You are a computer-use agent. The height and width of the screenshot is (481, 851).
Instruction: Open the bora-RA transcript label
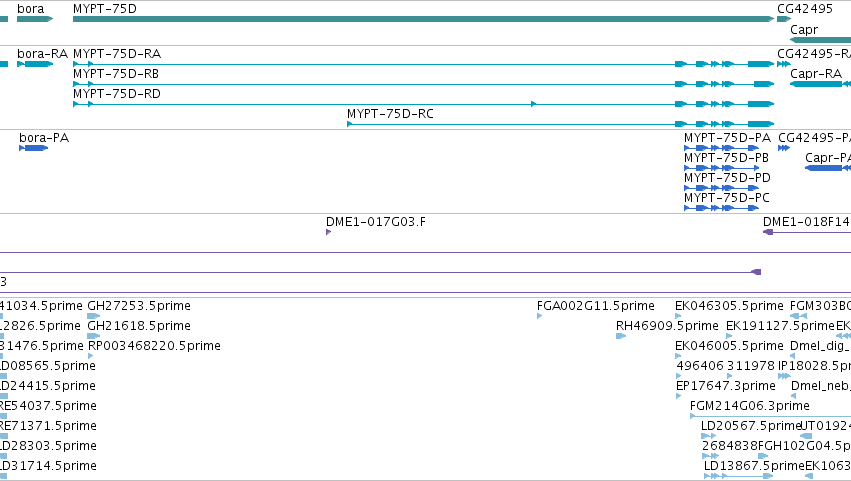tap(42, 54)
